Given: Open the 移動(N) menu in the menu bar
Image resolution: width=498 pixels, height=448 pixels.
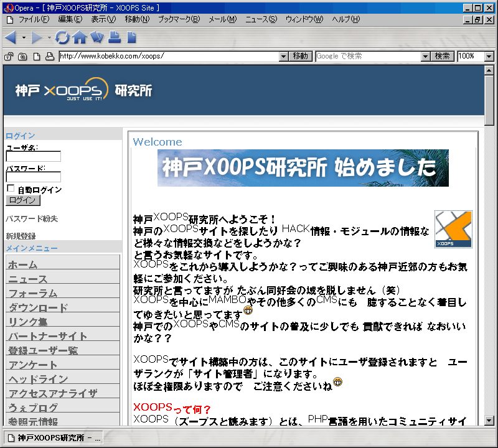Looking at the screenshot, I should pos(137,20).
